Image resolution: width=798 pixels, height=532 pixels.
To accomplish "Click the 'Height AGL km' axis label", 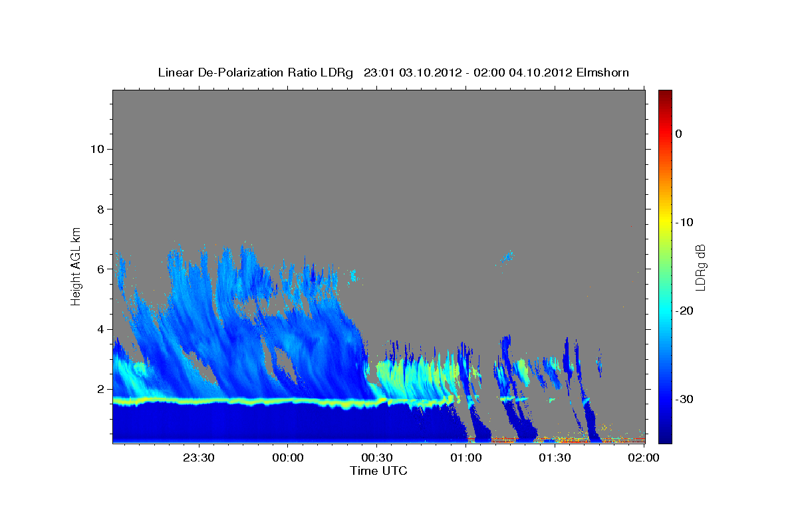I will (76, 265).
